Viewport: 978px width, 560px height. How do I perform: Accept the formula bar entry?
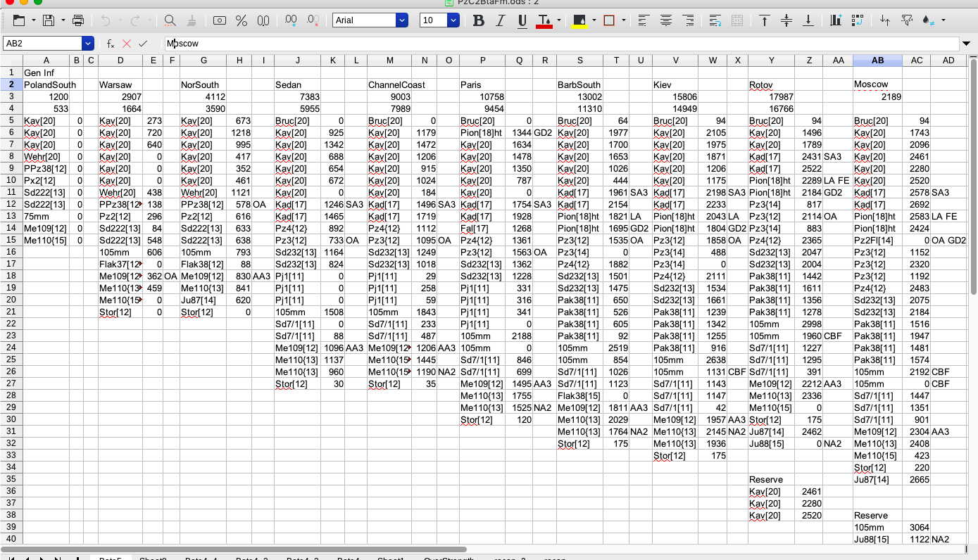tap(143, 44)
